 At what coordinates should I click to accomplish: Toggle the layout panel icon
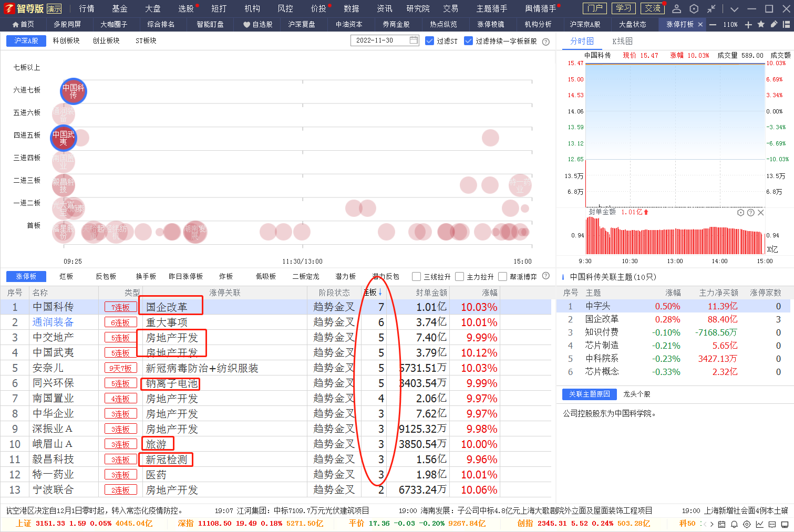pos(787,24)
